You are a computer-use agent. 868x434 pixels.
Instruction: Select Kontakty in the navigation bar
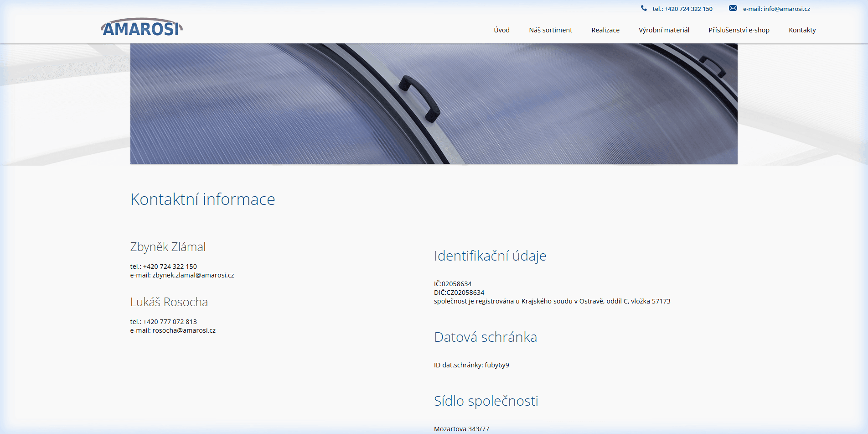802,30
